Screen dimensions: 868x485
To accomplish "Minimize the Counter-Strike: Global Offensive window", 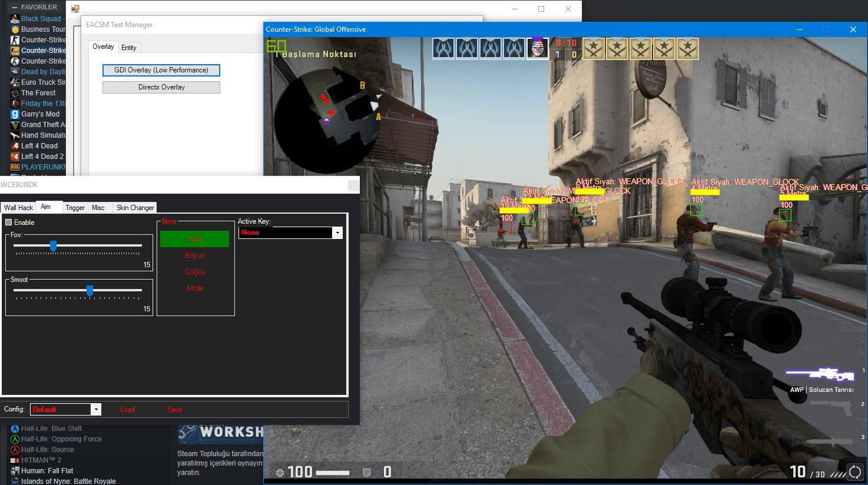I will (800, 29).
